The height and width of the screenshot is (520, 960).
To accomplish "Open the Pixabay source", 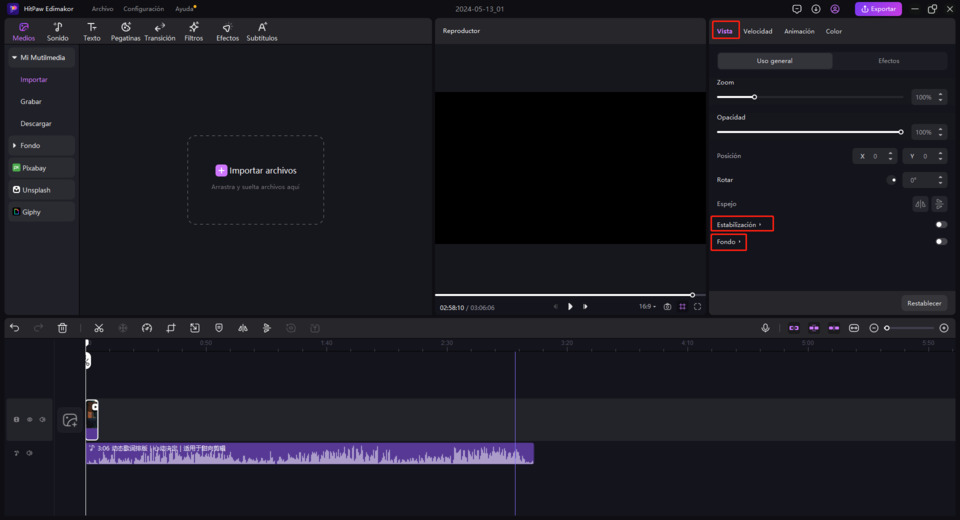I will point(41,168).
